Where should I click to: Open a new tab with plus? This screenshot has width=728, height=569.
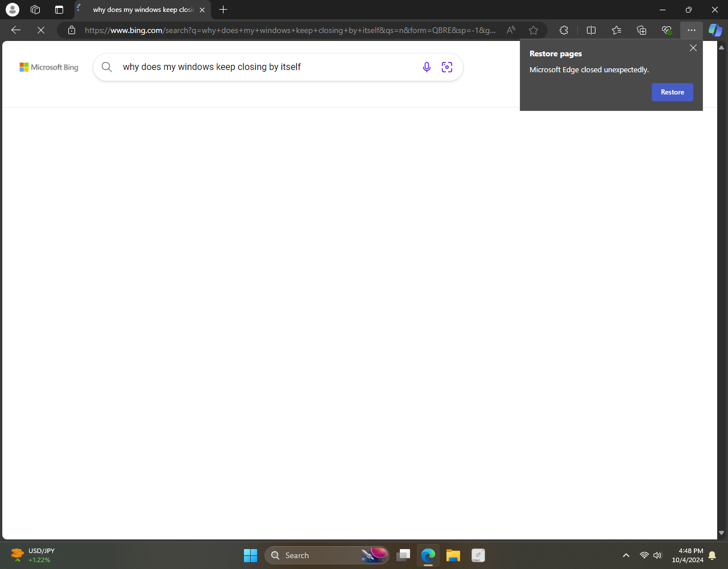[x=224, y=10]
